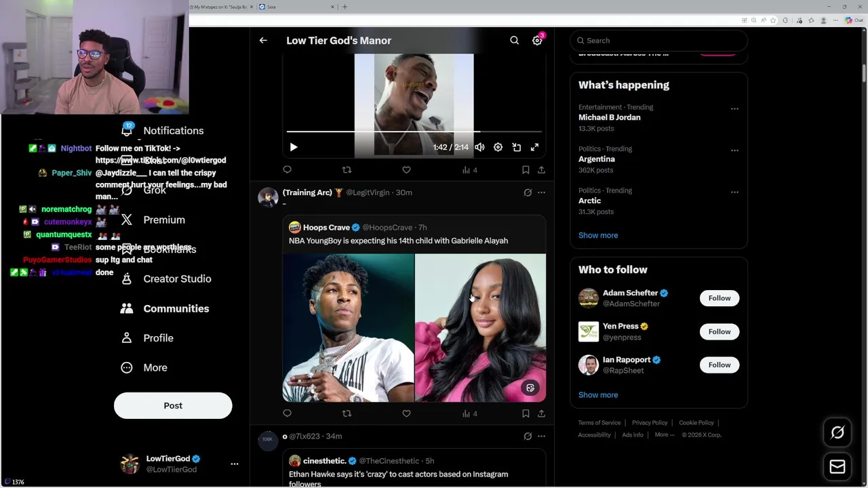Share the NBA YoungBoy quote post

(541, 413)
